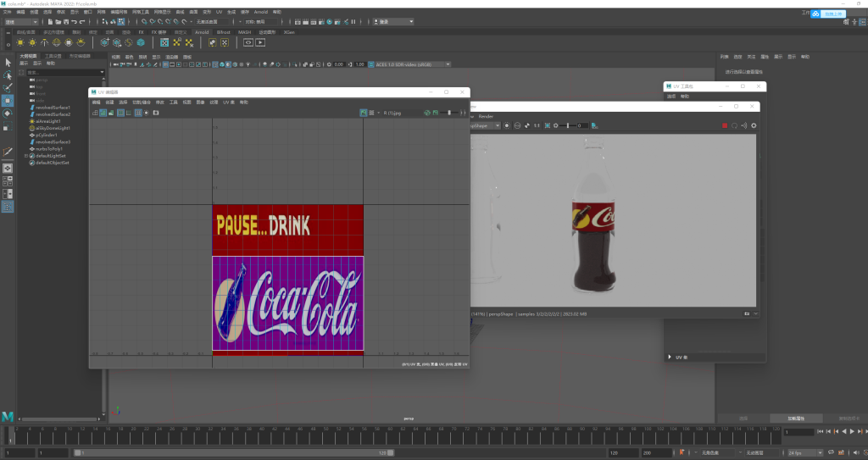Screen dimensions: 868x460
Task: Toggle UV editor shaded UV display
Action: click(x=103, y=113)
